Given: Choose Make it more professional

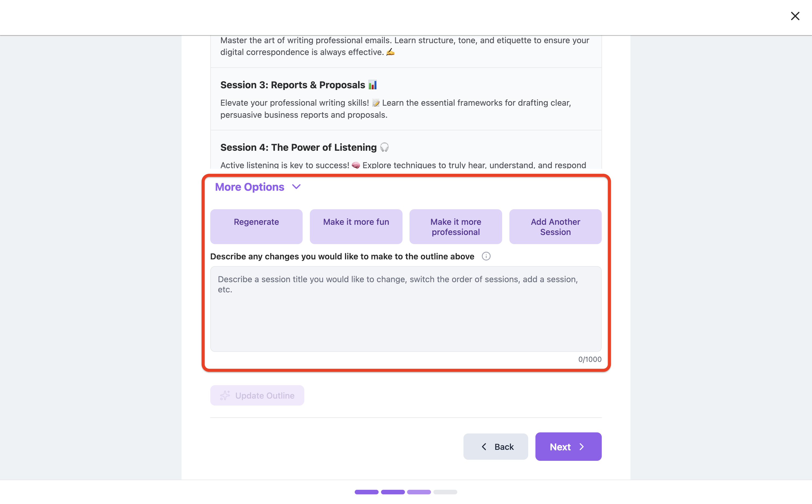Looking at the screenshot, I should tap(456, 227).
